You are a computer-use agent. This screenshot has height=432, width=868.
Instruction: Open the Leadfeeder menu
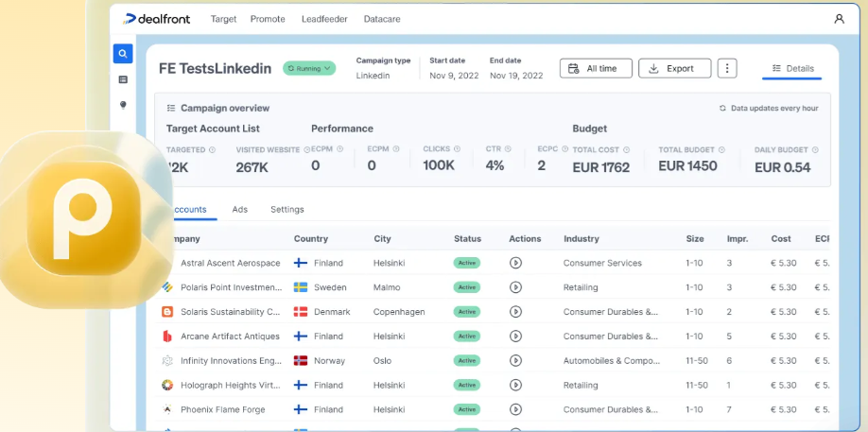[x=324, y=19]
